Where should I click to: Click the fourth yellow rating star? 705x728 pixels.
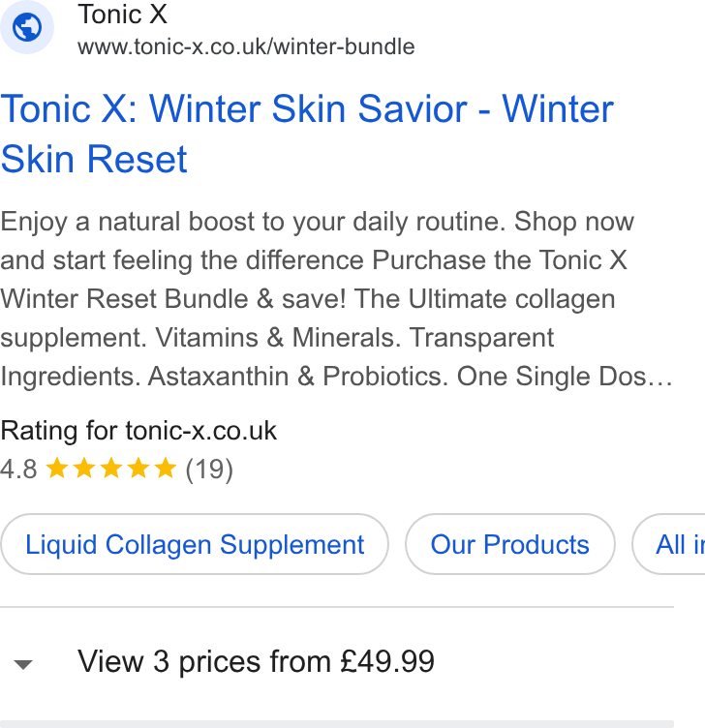pos(138,468)
